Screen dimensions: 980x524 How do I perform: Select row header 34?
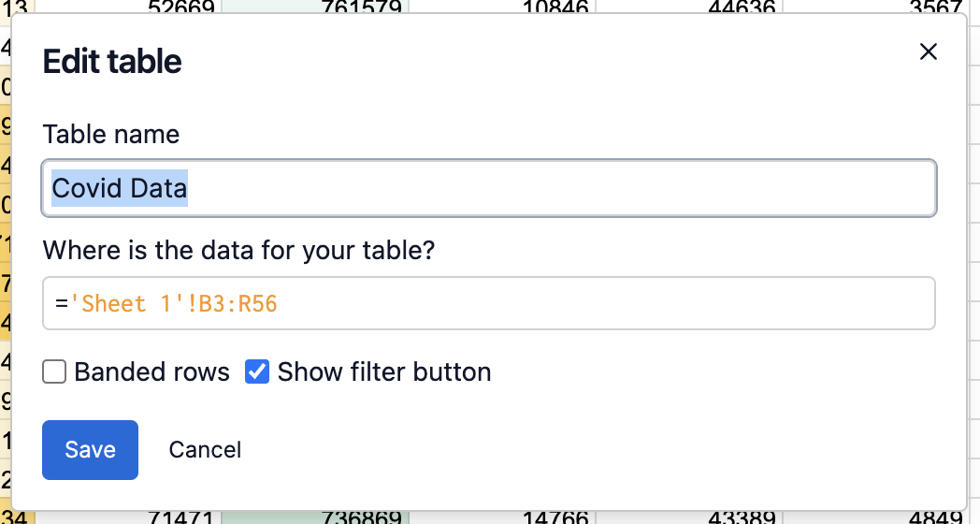click(x=17, y=517)
